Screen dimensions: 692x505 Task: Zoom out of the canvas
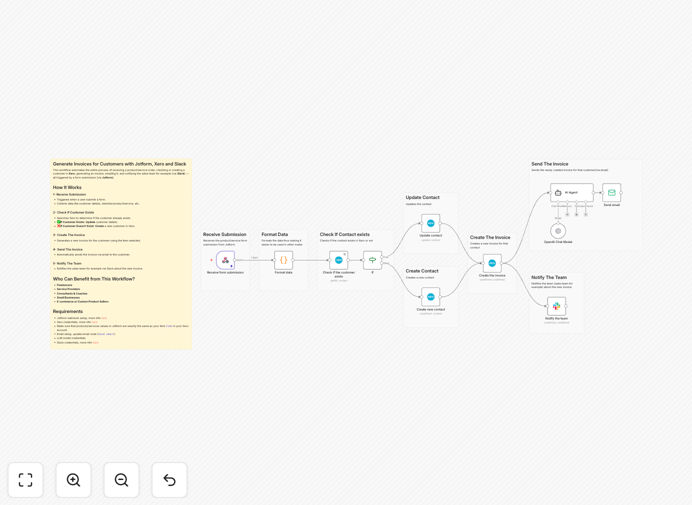coord(121,480)
